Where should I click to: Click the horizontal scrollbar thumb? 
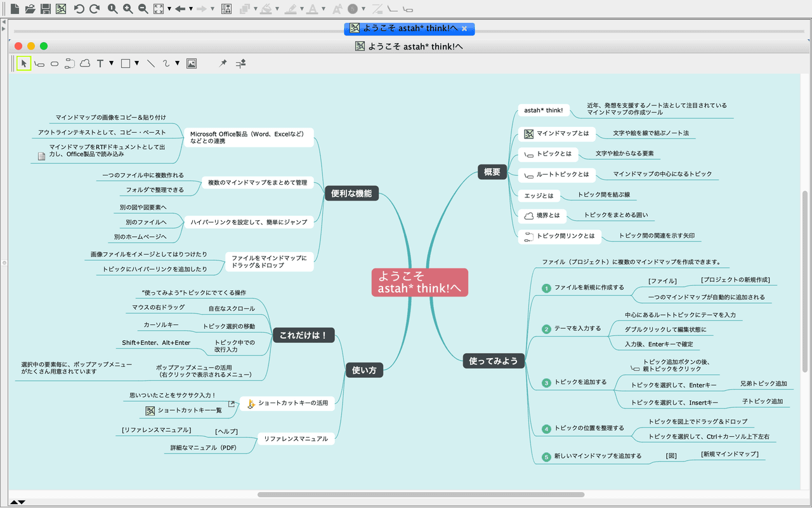tap(421, 494)
